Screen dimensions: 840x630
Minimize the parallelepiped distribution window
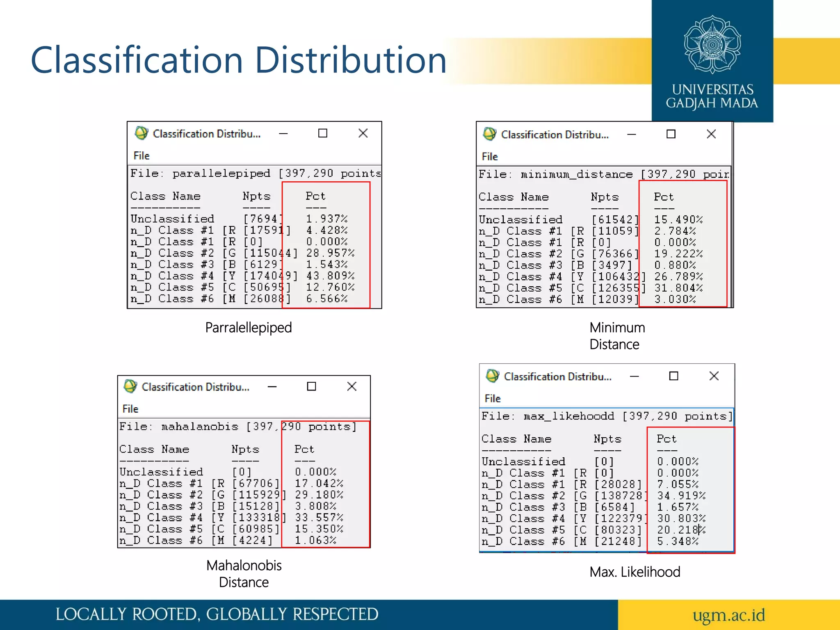pyautogui.click(x=283, y=133)
